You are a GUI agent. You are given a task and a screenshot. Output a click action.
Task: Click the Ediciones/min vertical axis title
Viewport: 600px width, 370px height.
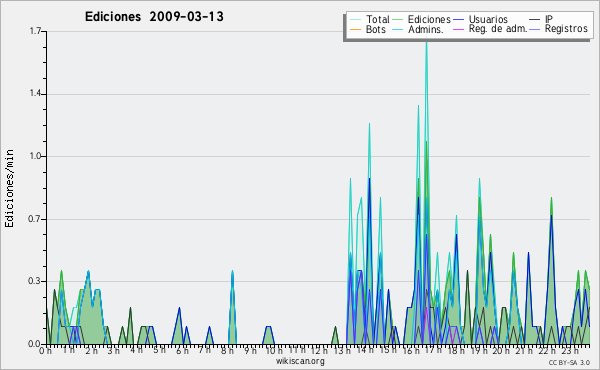pos(9,188)
